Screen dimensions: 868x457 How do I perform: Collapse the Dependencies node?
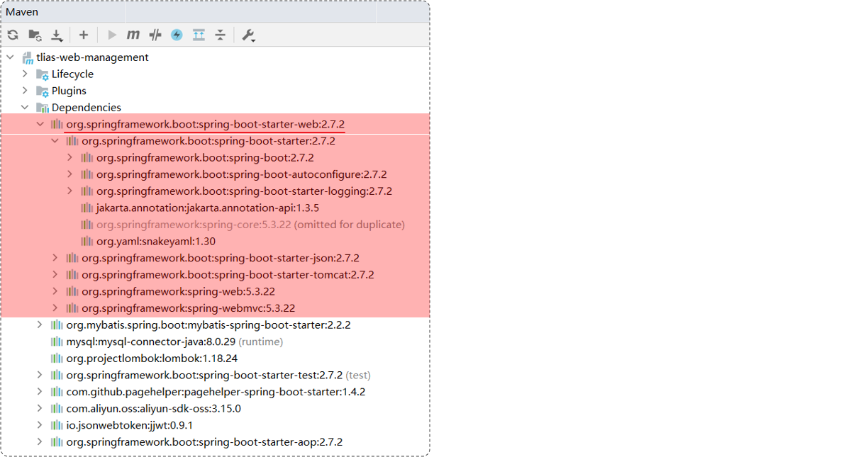pyautogui.click(x=25, y=108)
